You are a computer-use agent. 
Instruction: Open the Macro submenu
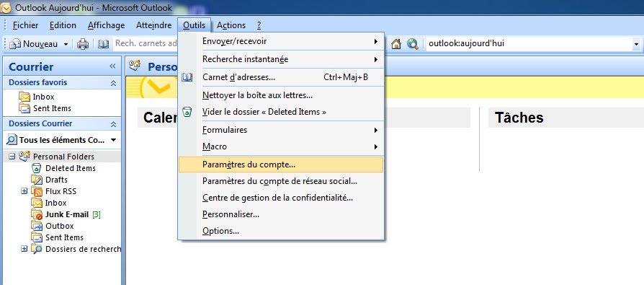tap(281, 146)
